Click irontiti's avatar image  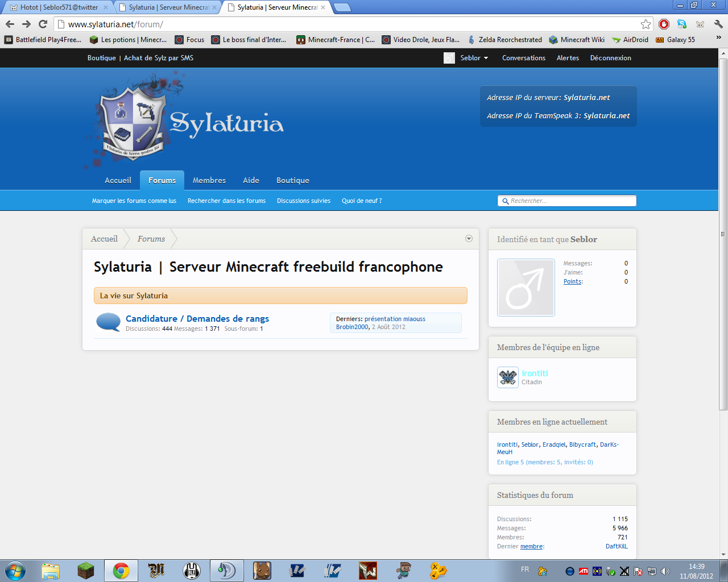click(507, 377)
